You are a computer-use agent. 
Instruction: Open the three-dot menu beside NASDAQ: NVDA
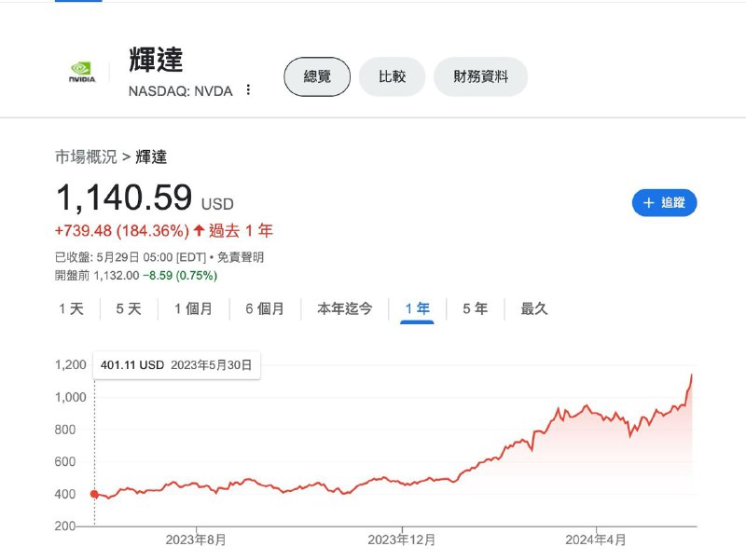(248, 89)
